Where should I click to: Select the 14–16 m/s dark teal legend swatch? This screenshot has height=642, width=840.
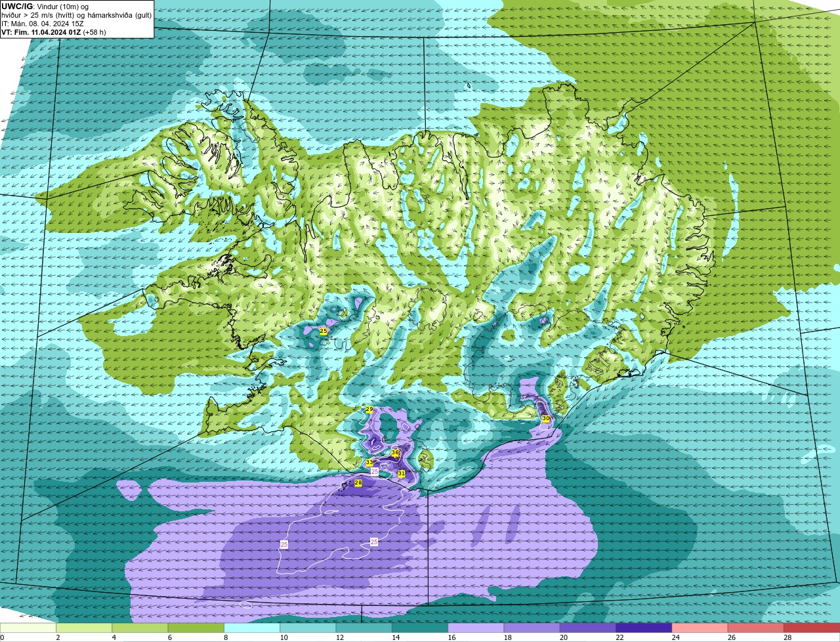coord(420,628)
